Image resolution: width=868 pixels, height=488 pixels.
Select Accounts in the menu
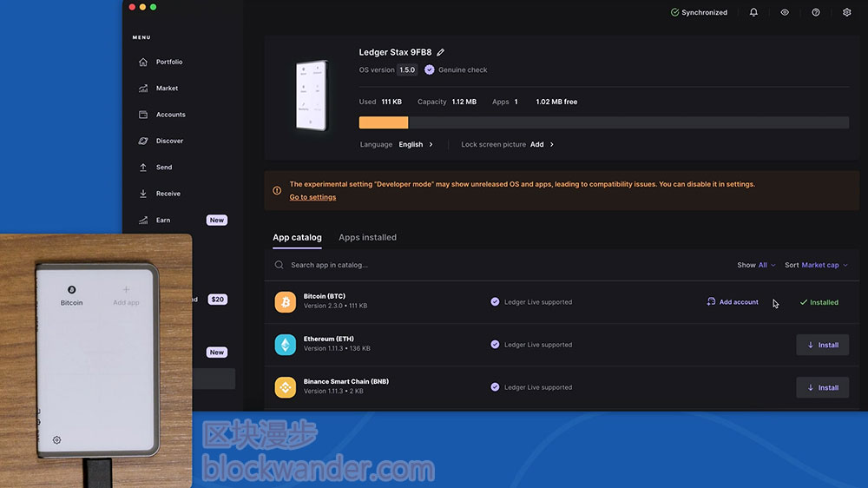pyautogui.click(x=170, y=115)
